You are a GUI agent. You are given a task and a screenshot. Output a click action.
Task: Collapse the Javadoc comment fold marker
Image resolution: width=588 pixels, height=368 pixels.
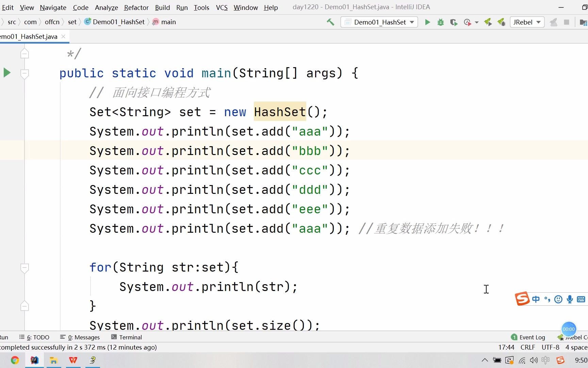[24, 53]
